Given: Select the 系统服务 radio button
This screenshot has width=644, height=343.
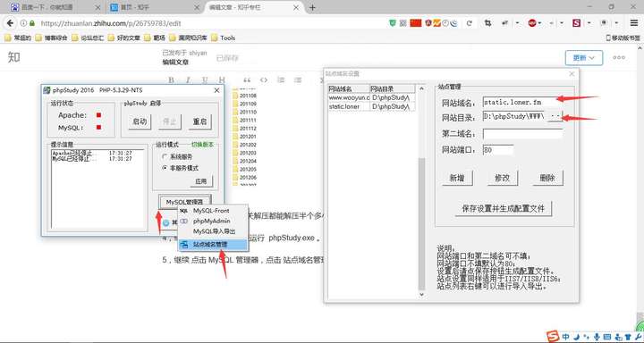Looking at the screenshot, I should [165, 156].
